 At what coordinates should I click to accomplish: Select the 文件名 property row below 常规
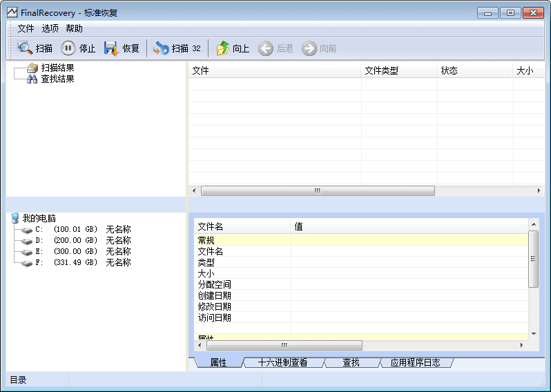click(x=361, y=251)
